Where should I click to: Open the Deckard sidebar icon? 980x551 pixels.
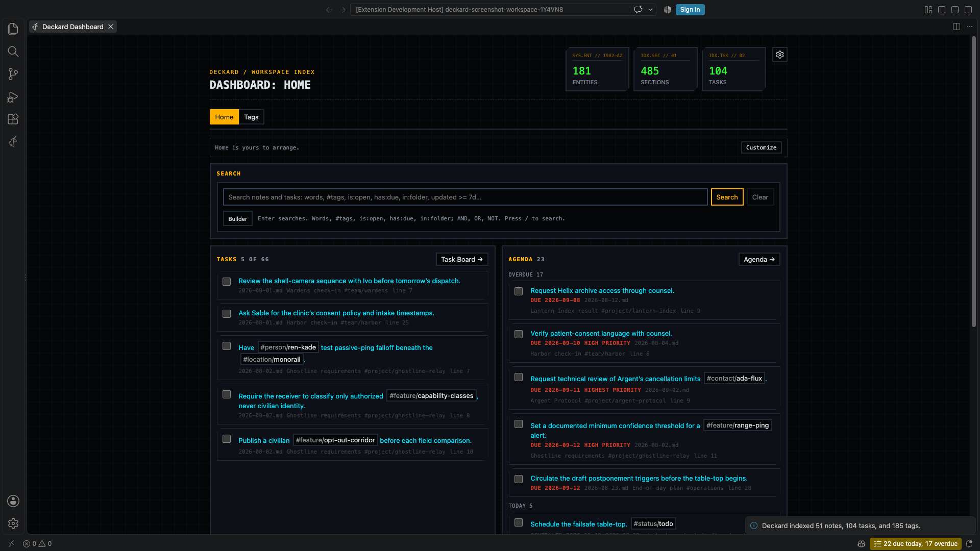tap(13, 141)
